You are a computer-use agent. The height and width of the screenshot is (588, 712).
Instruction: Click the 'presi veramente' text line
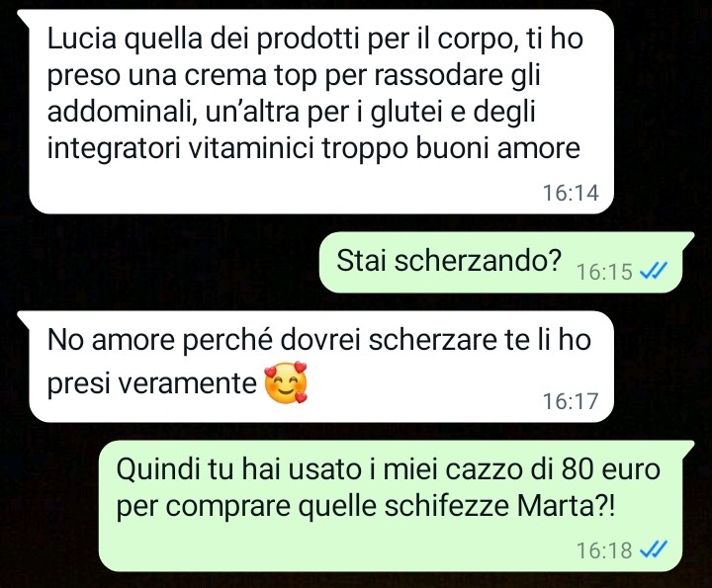152,383
